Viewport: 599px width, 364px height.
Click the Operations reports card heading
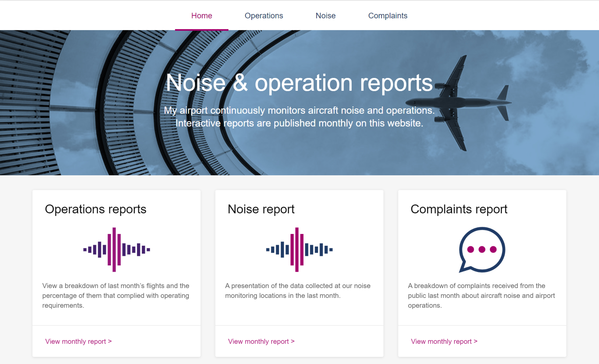(96, 209)
